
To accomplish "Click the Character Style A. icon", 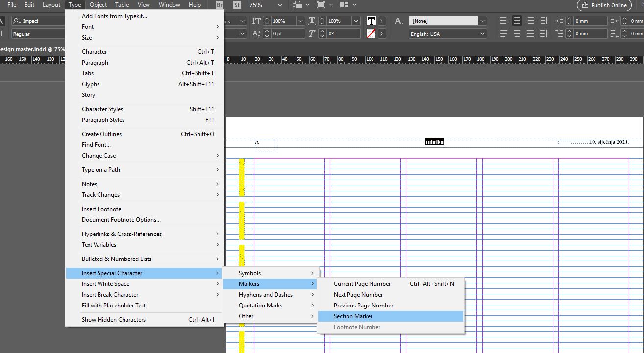I will 399,21.
